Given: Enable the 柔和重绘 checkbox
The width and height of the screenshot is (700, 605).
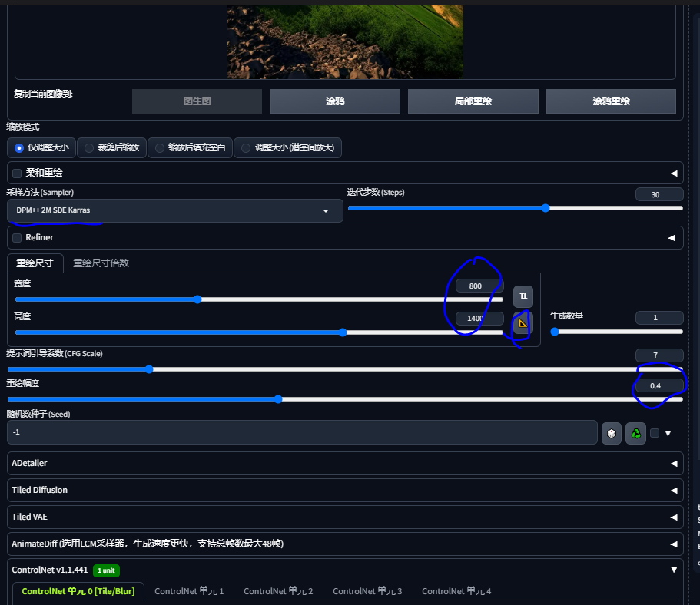Looking at the screenshot, I should [18, 174].
